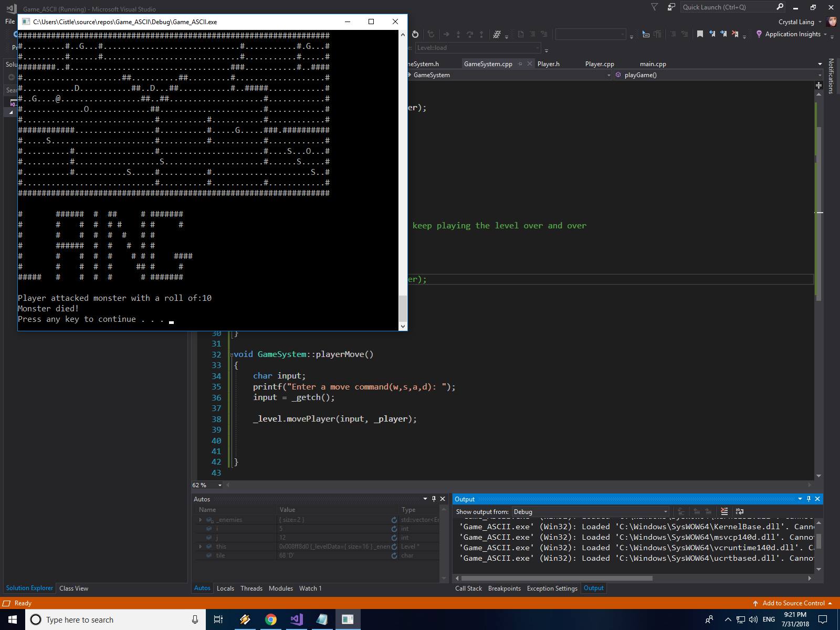Pin the Autos window with its pin icon
The width and height of the screenshot is (840, 630).
point(433,498)
